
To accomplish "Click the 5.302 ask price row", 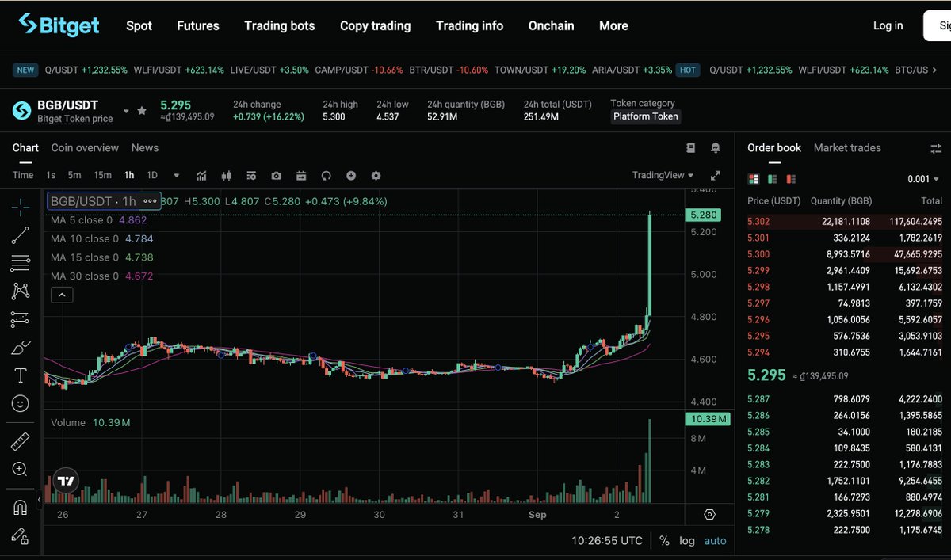I will pyautogui.click(x=845, y=222).
